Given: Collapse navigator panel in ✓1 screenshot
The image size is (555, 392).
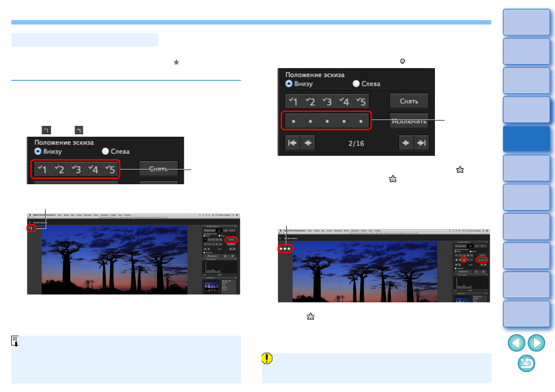Looking at the screenshot, I should click(235, 278).
